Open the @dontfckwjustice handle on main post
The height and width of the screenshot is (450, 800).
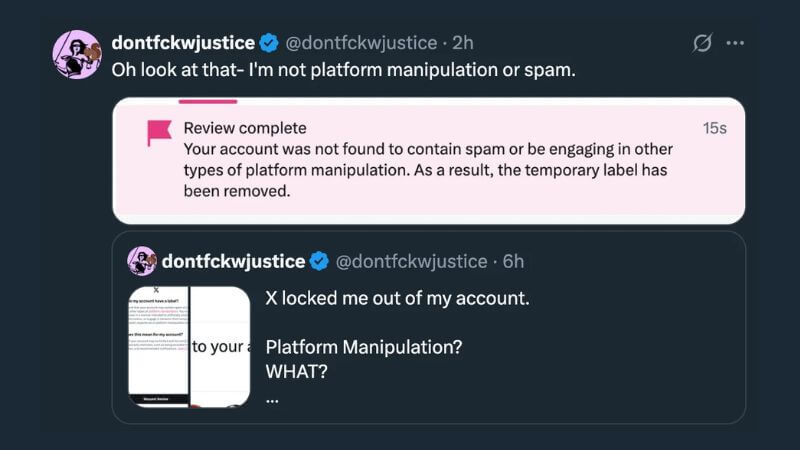(361, 43)
